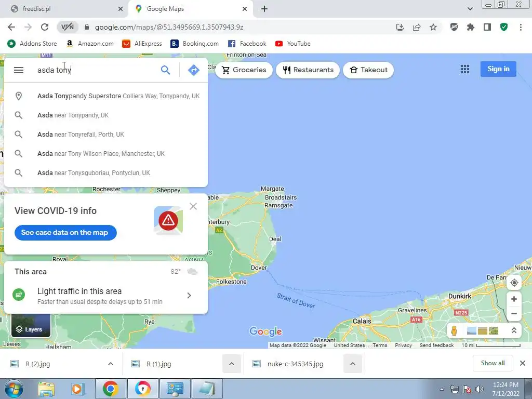Open the Privacy link in map footer
532x399 pixels.
[403, 345]
